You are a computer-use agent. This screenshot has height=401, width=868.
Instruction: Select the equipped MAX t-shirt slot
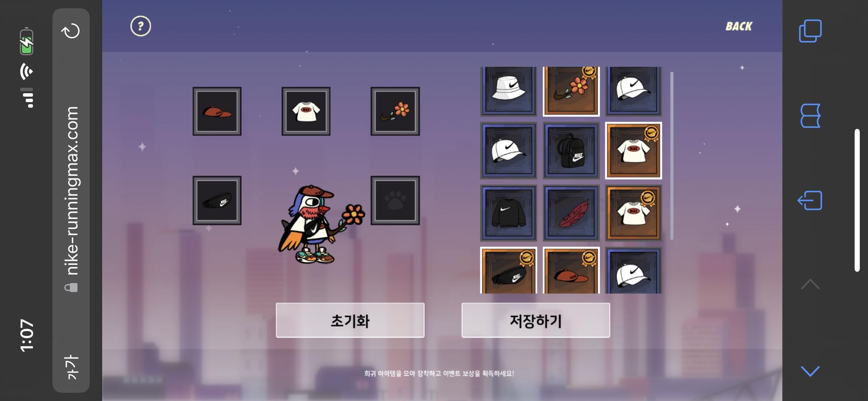(306, 112)
